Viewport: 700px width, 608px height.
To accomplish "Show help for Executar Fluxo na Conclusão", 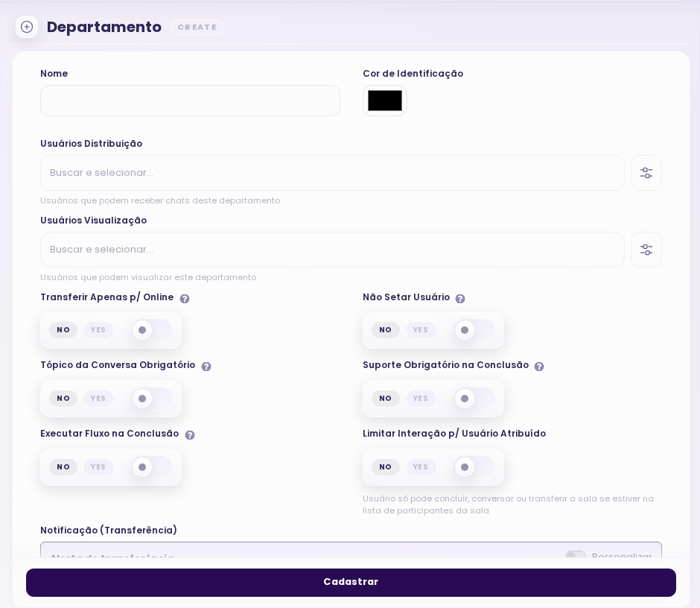I will point(190,435).
